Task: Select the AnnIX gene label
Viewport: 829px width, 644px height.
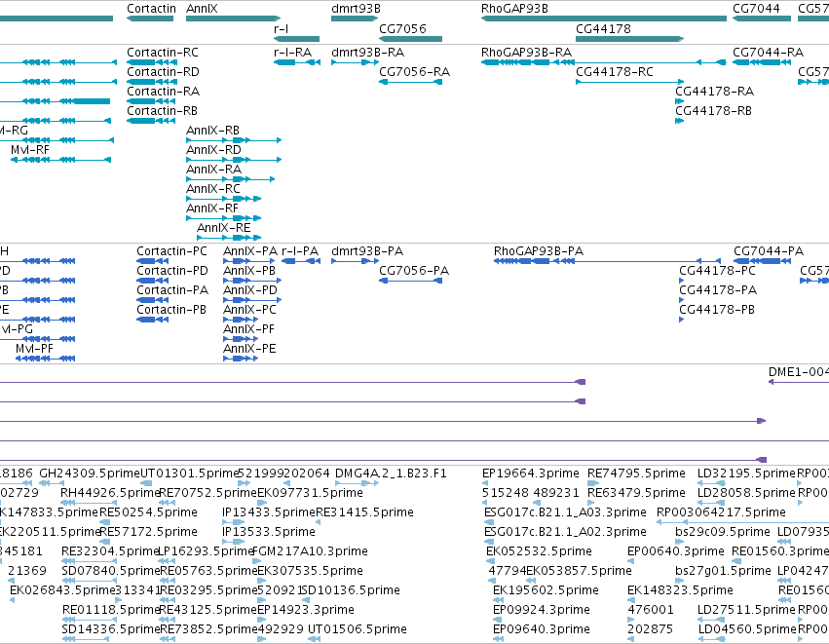Action: point(202,9)
